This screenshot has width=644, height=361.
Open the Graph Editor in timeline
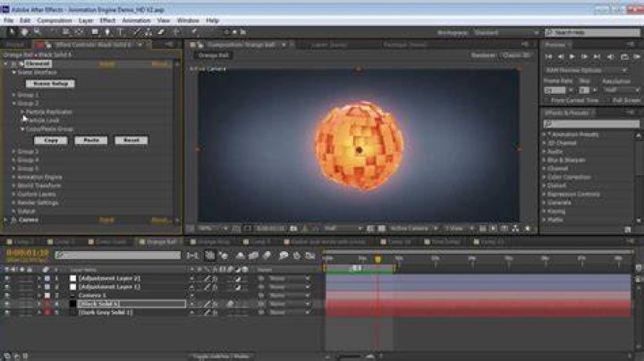click(x=310, y=256)
